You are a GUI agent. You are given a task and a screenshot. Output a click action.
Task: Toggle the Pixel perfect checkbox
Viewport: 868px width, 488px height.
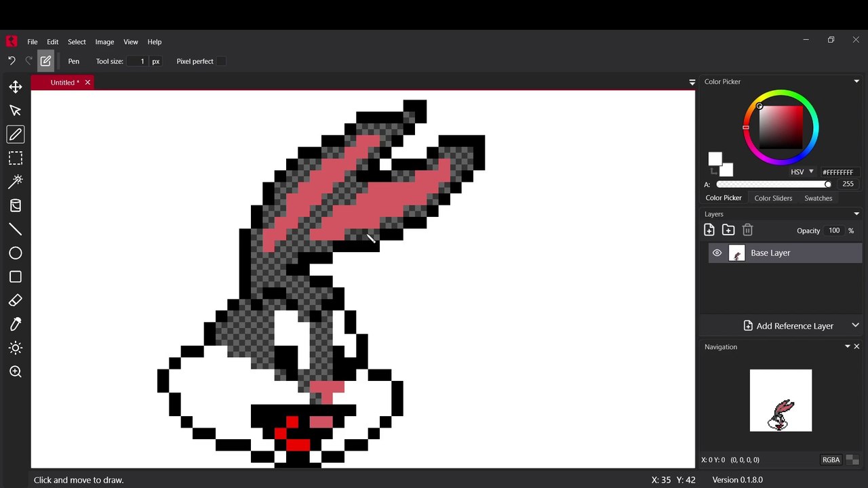pos(221,61)
